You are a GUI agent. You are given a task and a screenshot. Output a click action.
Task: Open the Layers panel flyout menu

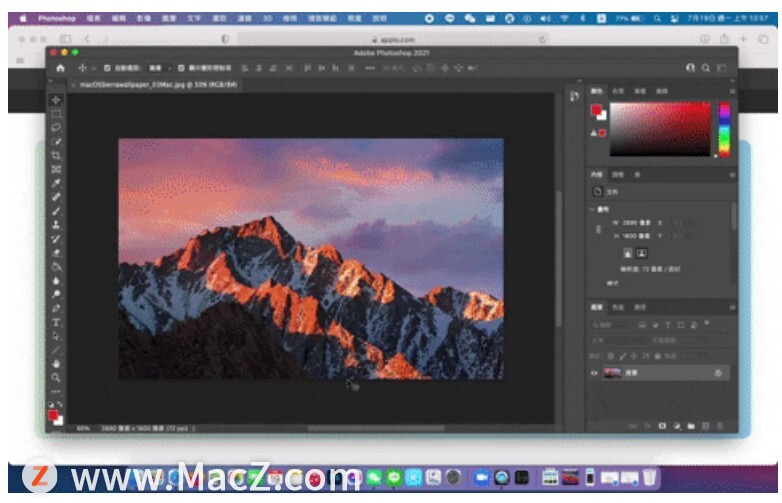(x=732, y=308)
